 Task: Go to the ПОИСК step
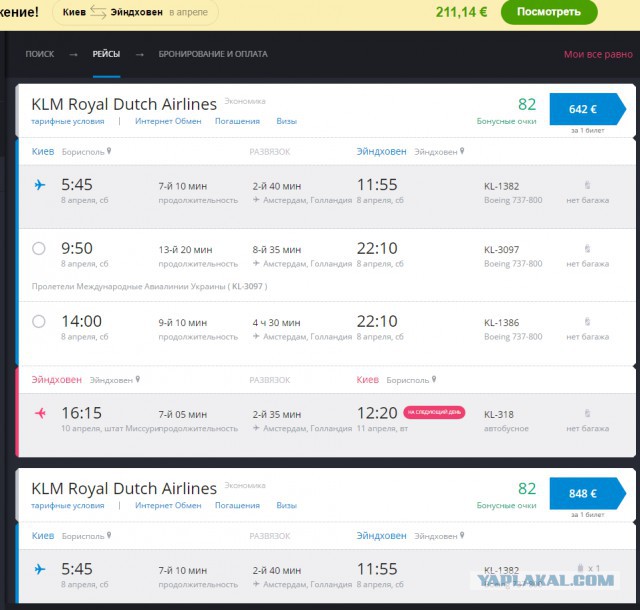click(40, 54)
